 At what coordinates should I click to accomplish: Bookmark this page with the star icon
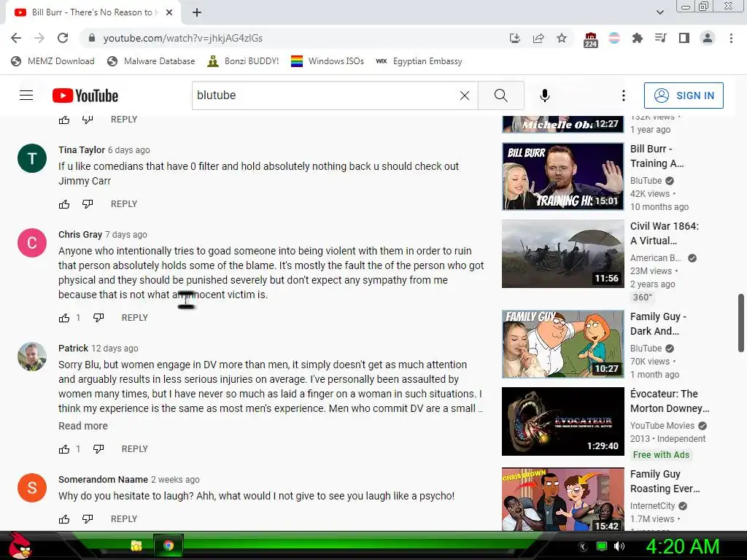(562, 38)
